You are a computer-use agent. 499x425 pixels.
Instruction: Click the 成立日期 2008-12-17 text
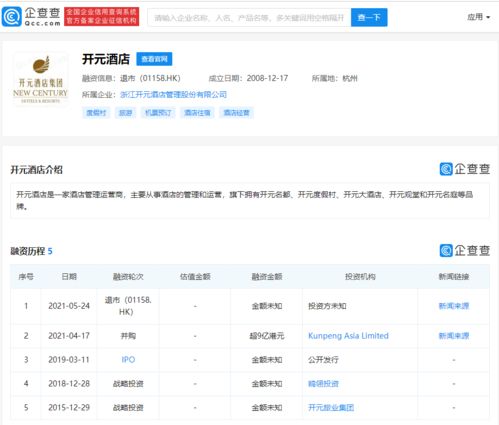[248, 79]
